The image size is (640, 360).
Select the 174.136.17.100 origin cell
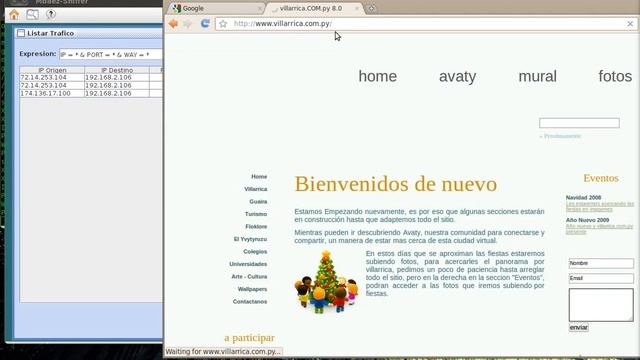click(52, 93)
